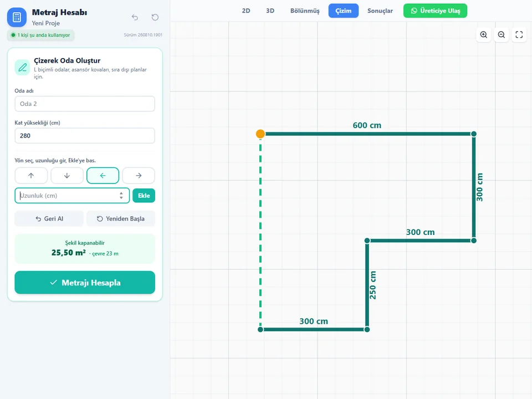Select the left direction arrow
The width and height of the screenshot is (532, 399).
pyautogui.click(x=103, y=176)
